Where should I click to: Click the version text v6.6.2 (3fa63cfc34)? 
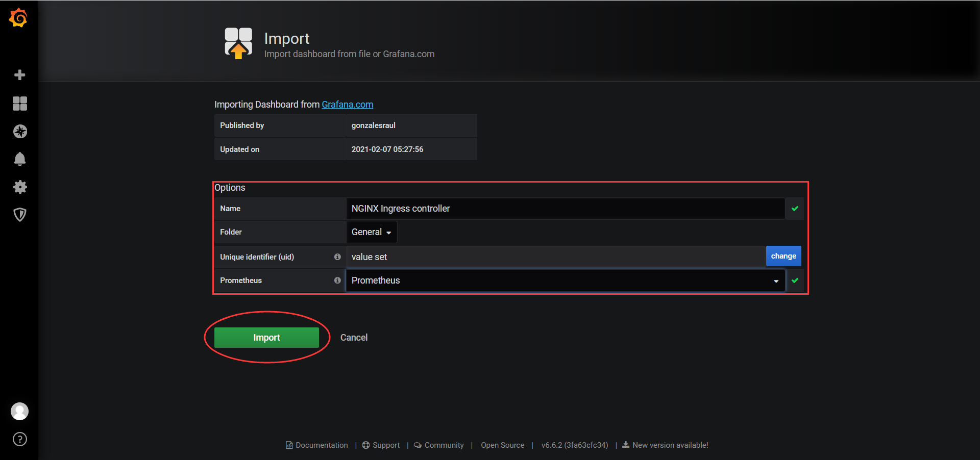coord(575,445)
